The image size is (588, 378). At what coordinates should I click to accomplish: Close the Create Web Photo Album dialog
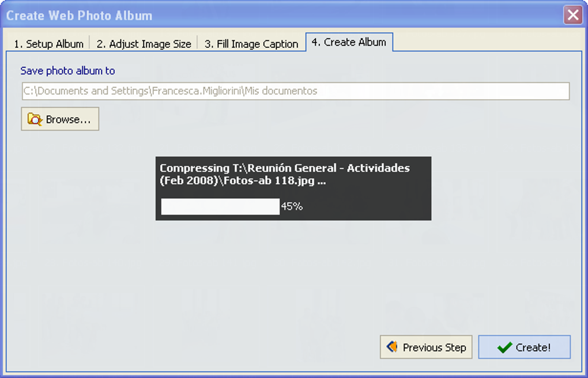click(x=572, y=15)
